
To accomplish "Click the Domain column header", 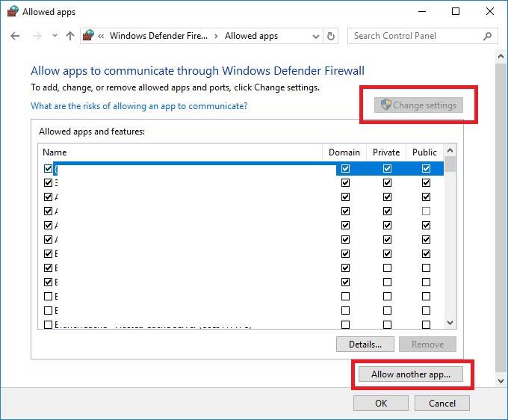I will [x=344, y=152].
